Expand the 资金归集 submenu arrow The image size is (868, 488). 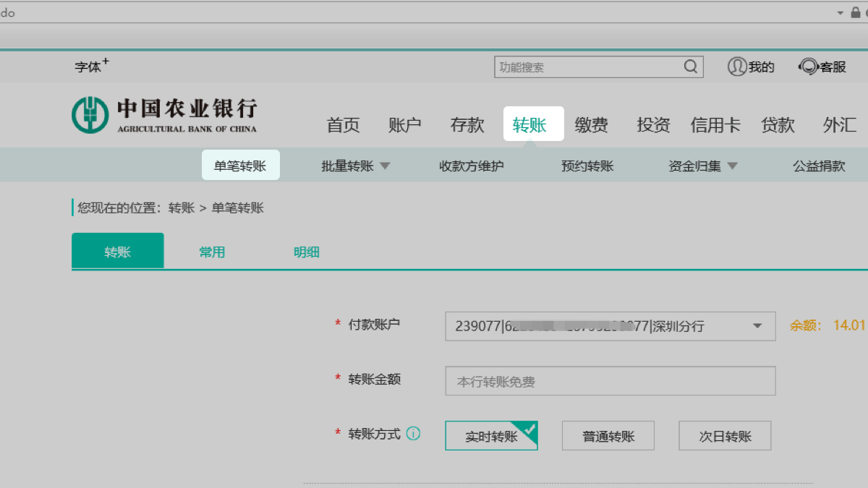(732, 166)
